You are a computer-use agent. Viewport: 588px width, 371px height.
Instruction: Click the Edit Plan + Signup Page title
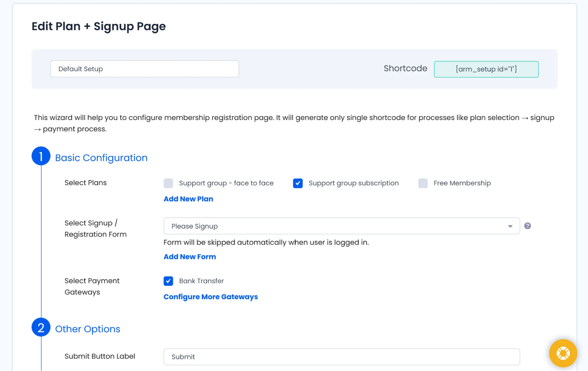[99, 26]
